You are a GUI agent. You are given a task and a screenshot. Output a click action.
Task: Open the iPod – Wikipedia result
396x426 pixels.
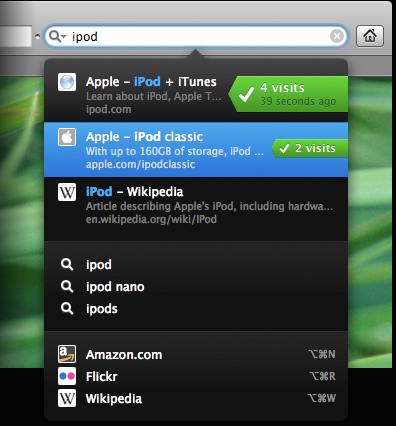tap(196, 205)
